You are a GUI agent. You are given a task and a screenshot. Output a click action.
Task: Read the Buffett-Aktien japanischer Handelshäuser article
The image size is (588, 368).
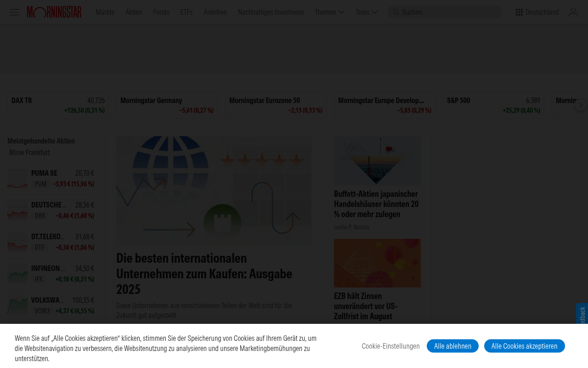[376, 204]
